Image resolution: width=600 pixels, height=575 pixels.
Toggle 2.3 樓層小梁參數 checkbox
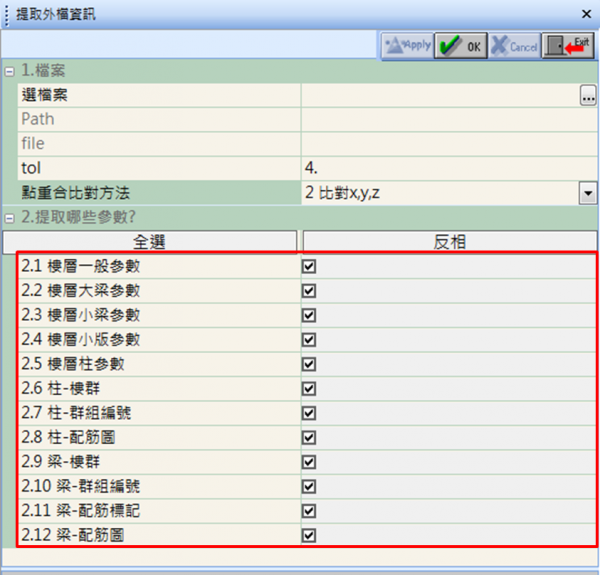309,315
